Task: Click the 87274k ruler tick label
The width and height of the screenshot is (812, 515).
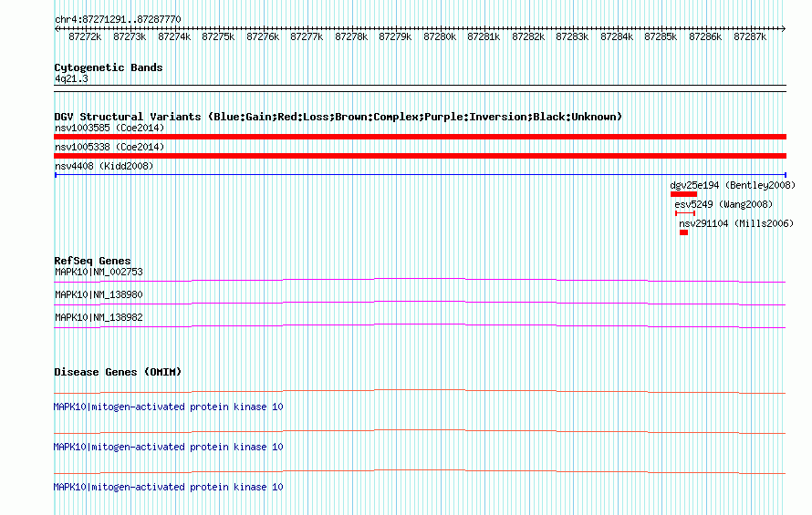Action: click(174, 36)
